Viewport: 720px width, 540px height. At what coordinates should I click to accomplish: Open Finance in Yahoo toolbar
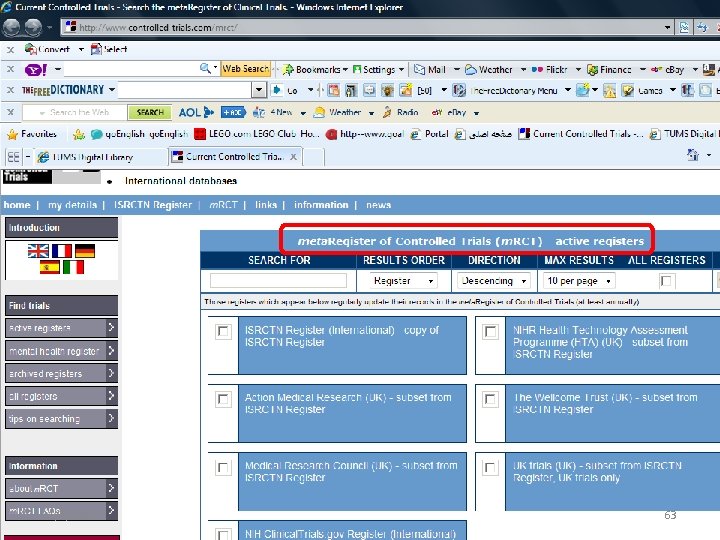[x=609, y=69]
